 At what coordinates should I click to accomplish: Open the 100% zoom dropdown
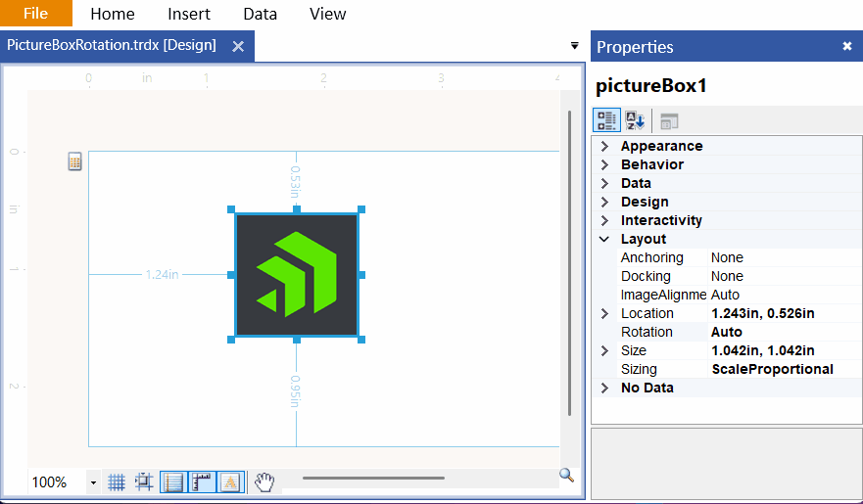click(93, 483)
